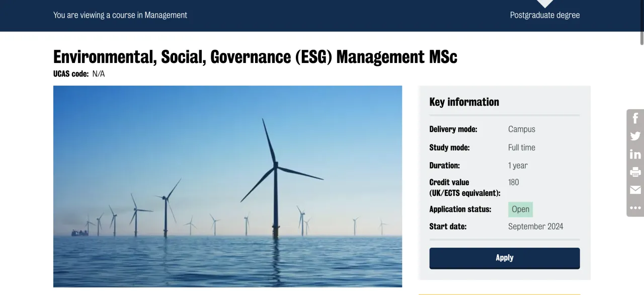Click the Apply button
This screenshot has width=644, height=295.
504,258
